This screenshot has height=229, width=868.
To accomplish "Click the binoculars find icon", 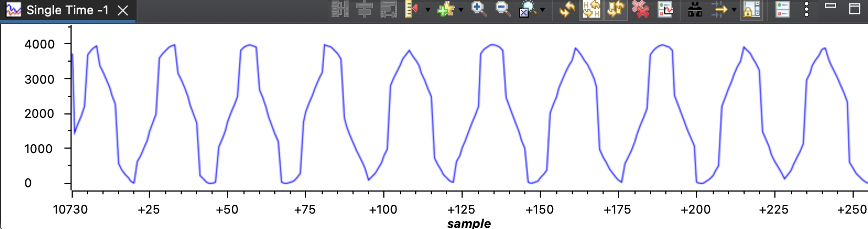I will [695, 9].
